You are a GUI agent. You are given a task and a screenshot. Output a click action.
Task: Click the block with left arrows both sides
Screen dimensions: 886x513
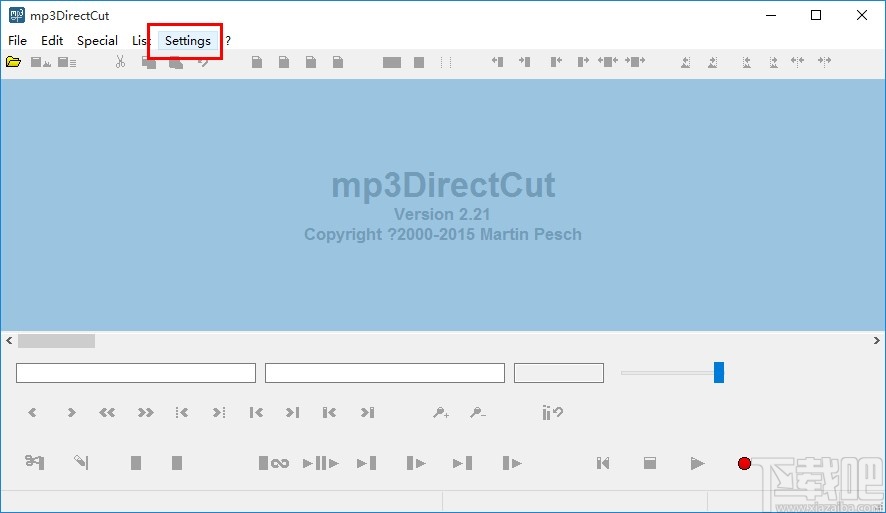(608, 62)
